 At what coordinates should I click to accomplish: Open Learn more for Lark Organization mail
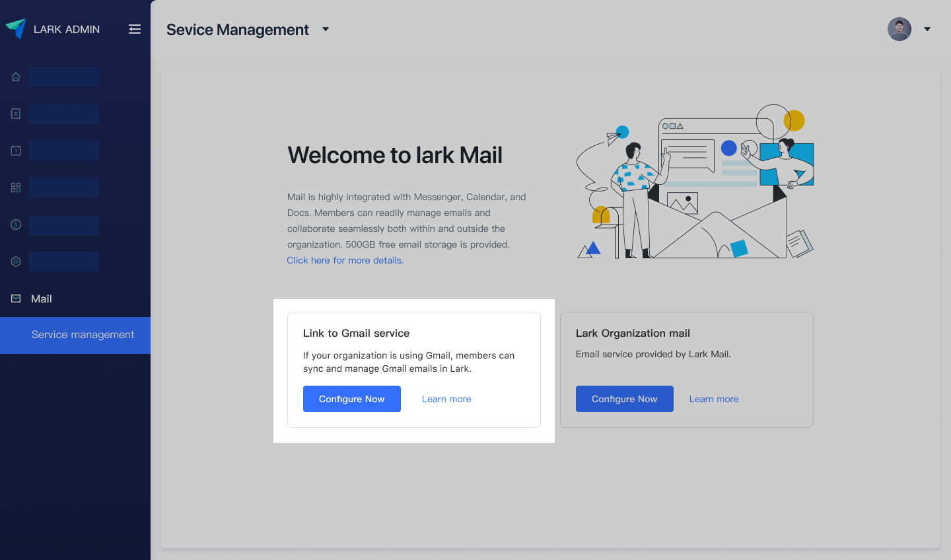714,399
